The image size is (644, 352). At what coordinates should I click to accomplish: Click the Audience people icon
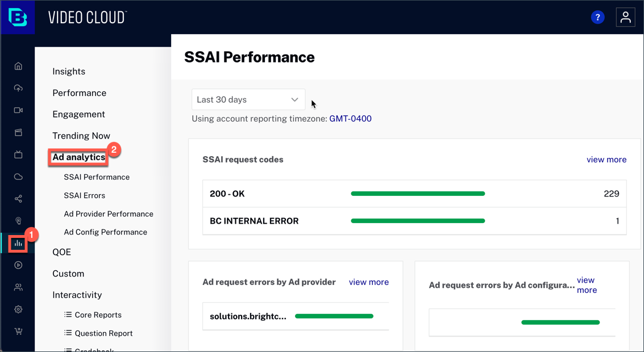pos(18,287)
